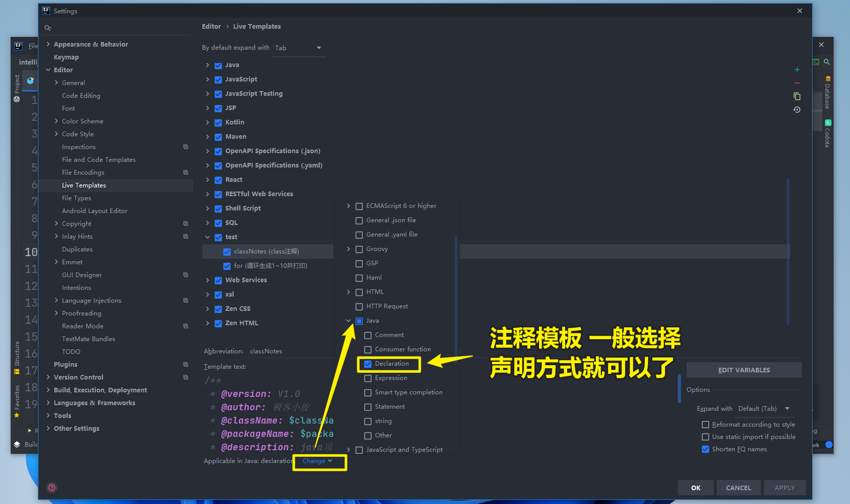Image resolution: width=850 pixels, height=504 pixels.
Task: Collapse the Java context node
Action: click(348, 321)
